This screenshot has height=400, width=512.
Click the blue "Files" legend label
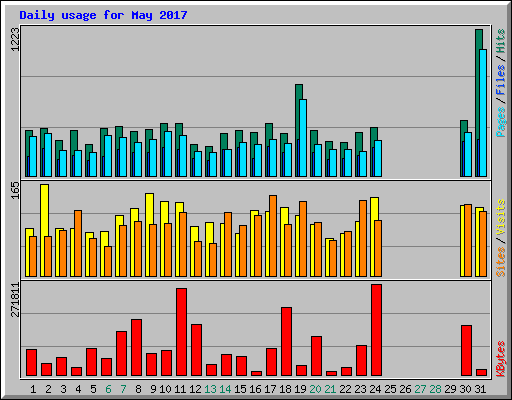point(501,80)
